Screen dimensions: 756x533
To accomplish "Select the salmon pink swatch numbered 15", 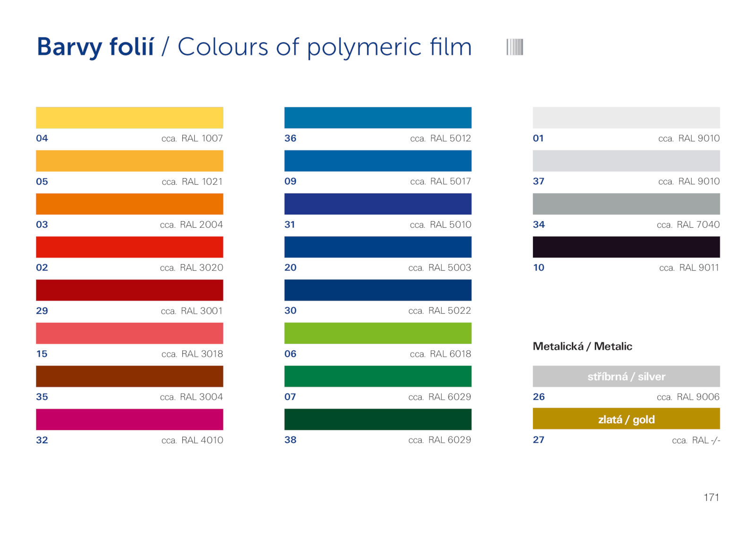I will point(129,333).
